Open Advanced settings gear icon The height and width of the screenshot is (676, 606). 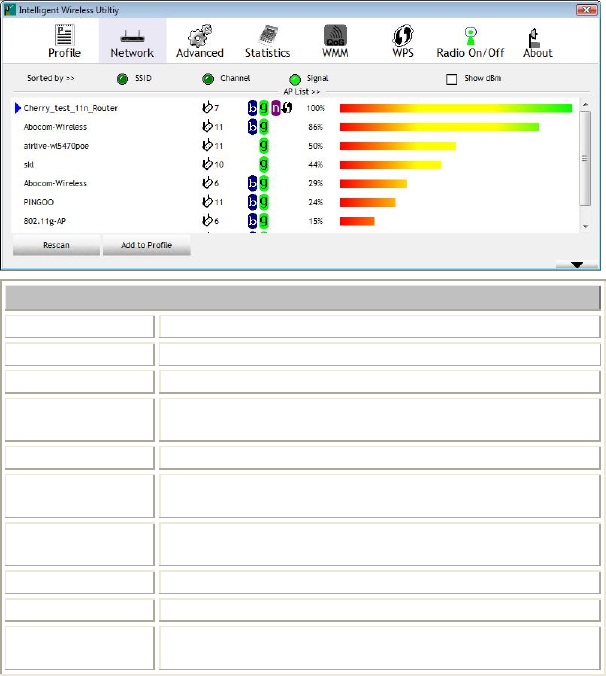[x=200, y=35]
